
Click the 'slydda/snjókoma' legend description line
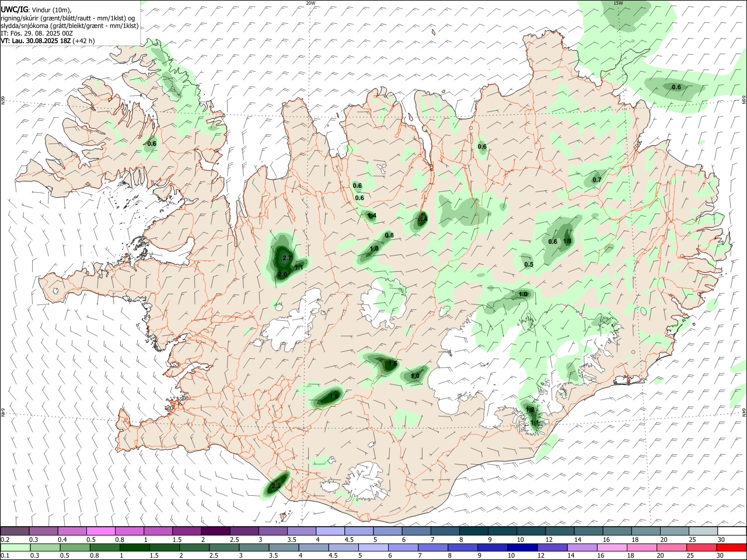pyautogui.click(x=69, y=26)
